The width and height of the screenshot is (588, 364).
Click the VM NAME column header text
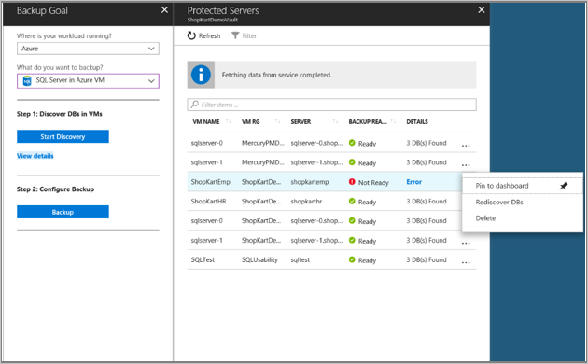[206, 122]
